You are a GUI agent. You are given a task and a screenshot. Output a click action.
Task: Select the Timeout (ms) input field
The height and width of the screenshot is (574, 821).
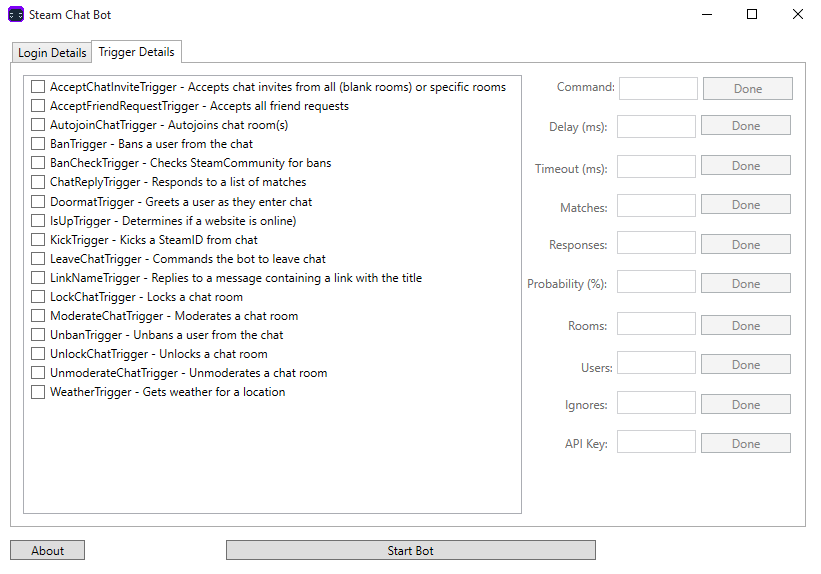click(x=656, y=166)
